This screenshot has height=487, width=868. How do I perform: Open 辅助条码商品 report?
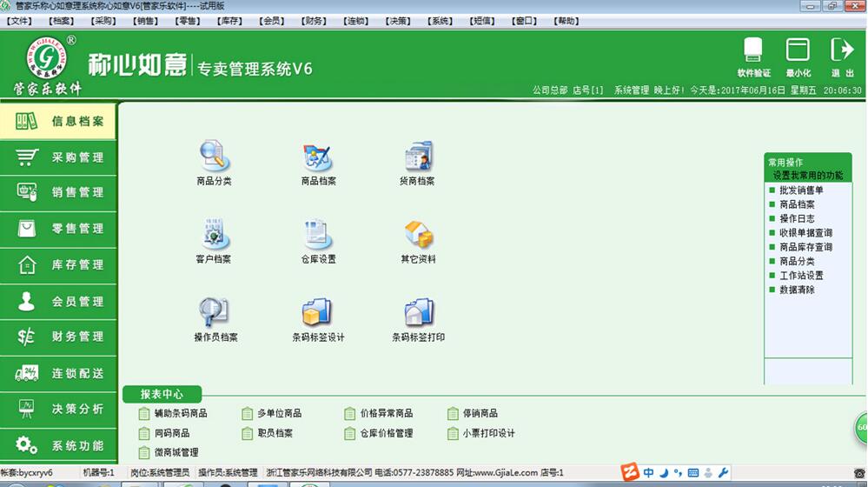pyautogui.click(x=173, y=413)
